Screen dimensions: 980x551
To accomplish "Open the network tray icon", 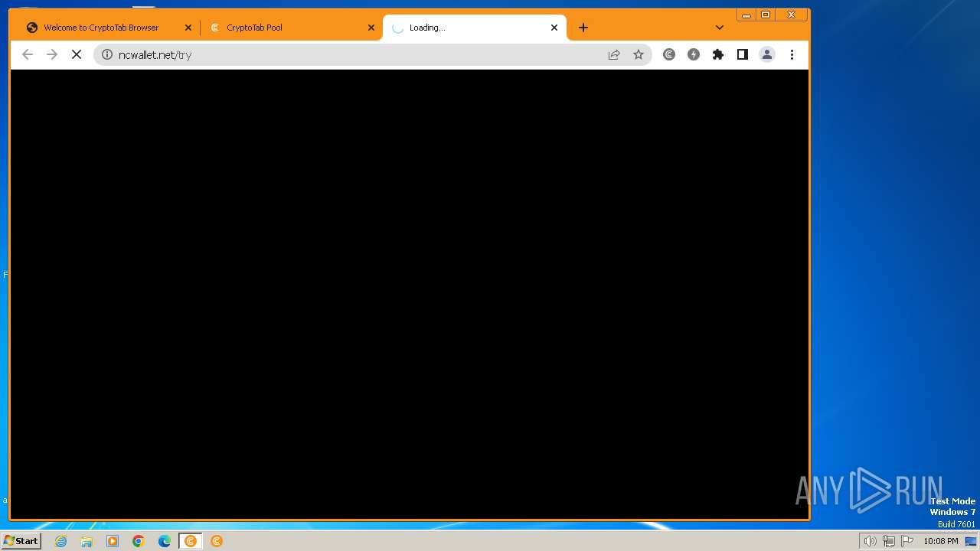I will [x=889, y=541].
